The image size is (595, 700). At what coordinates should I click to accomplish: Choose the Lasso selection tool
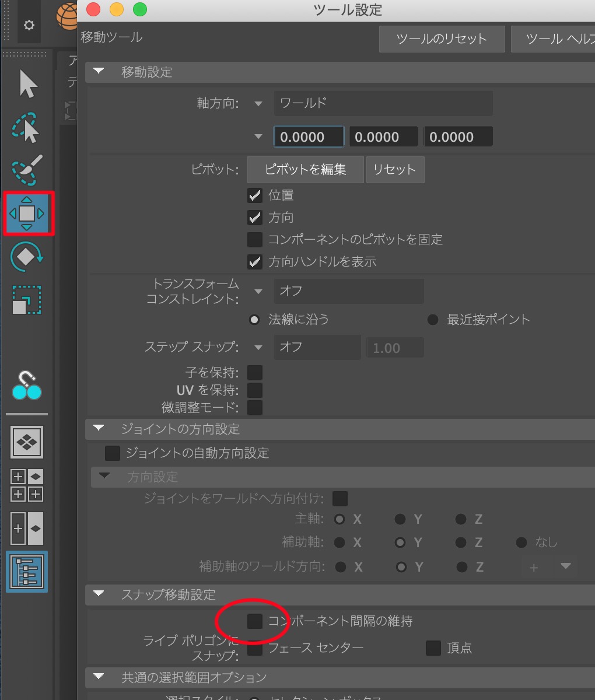[x=26, y=127]
